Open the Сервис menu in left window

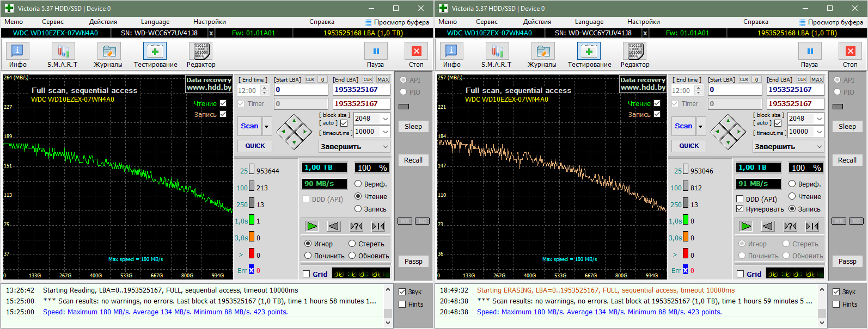(x=53, y=22)
